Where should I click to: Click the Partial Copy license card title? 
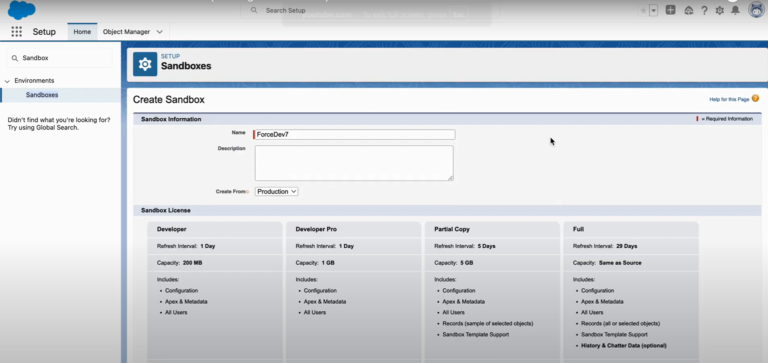pyautogui.click(x=452, y=229)
